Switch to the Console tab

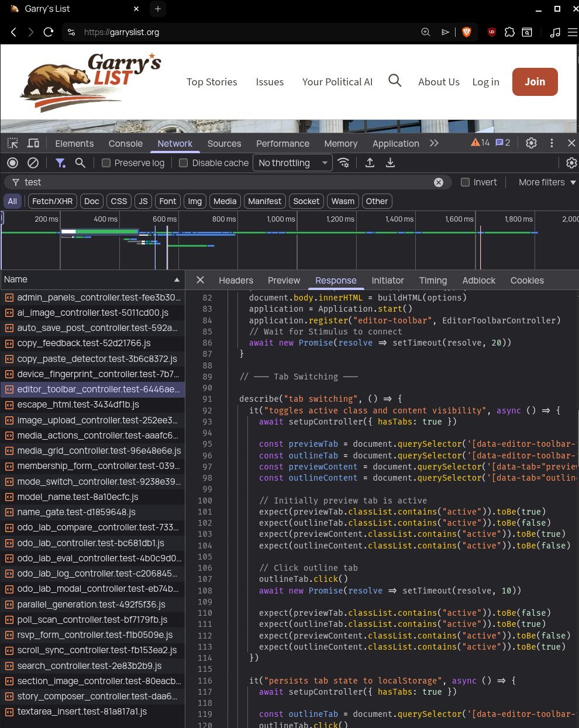coord(125,144)
